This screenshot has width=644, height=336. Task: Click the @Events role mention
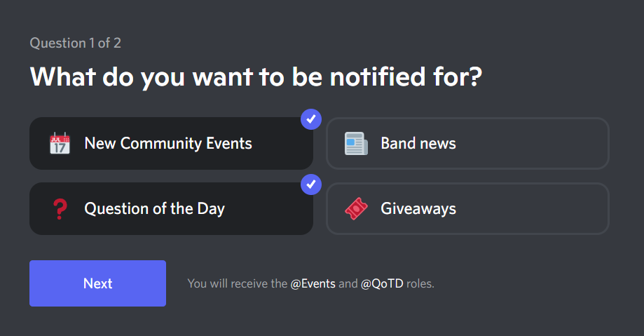(313, 284)
